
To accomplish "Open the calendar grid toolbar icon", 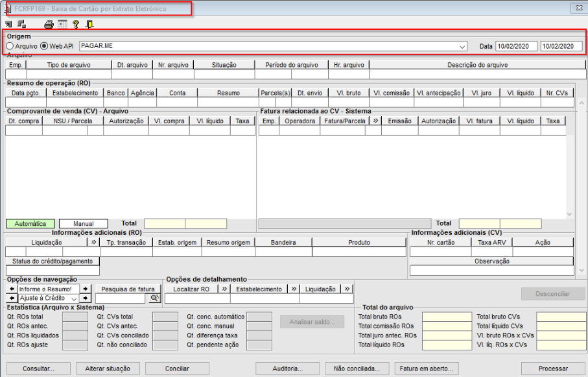I will pos(62,25).
